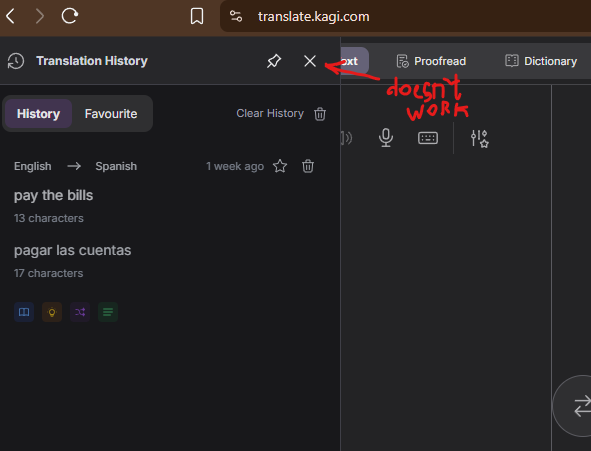Viewport: 591px width, 451px height.
Task: Open the on-screen keyboard icon
Action: [428, 138]
